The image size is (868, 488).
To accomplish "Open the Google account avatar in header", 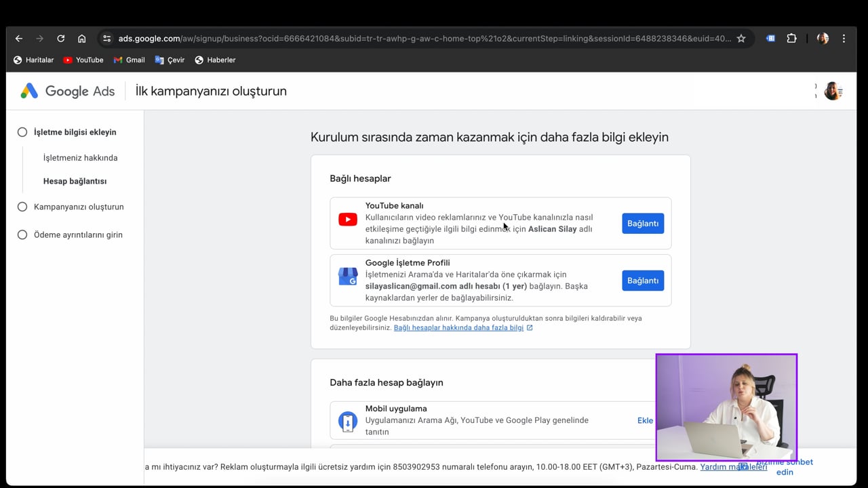I will [833, 91].
